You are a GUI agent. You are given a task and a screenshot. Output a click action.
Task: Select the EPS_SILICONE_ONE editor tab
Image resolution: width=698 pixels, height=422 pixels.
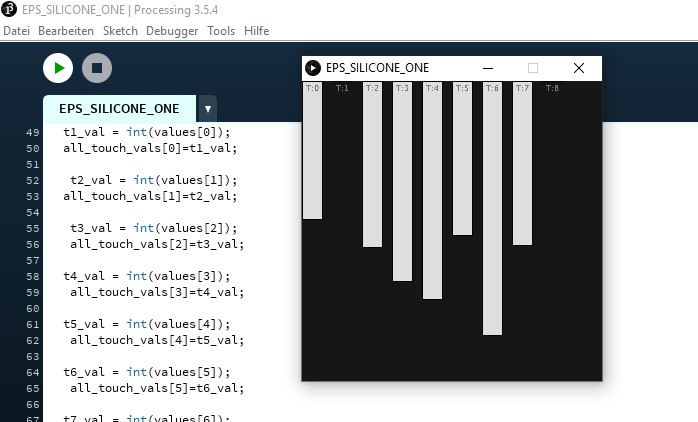[x=119, y=109]
